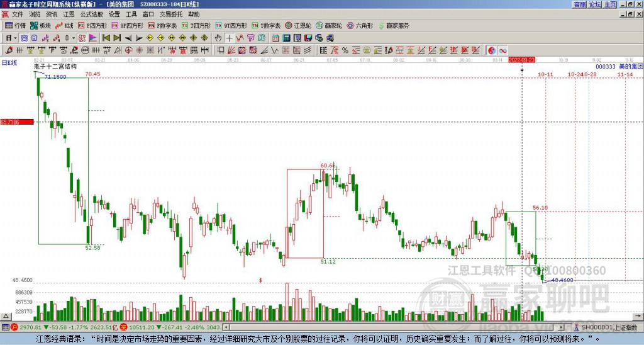Viewport: 644px width, 345px height.
Task: Click the 10-11 projected date label
Action: pos(545,74)
